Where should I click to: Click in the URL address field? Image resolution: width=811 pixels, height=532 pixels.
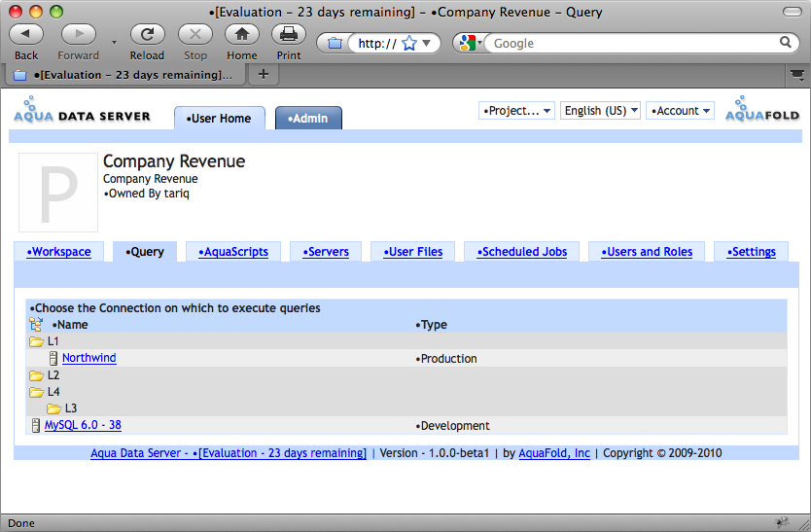[x=377, y=43]
